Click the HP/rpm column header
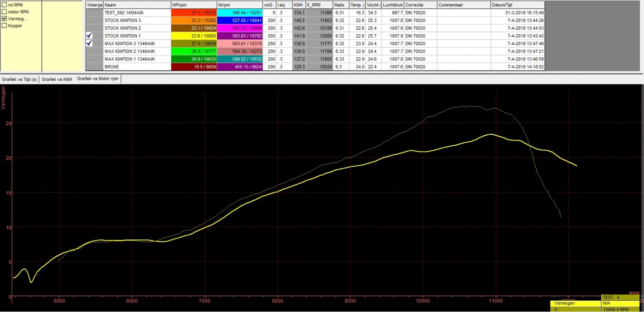Screen dimensions: 644x312 point(194,5)
